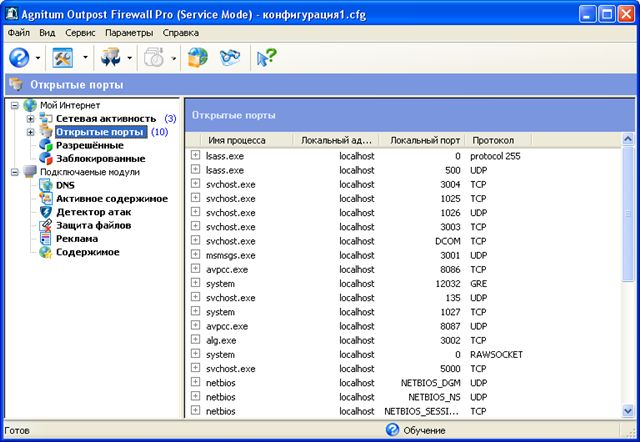The height and width of the screenshot is (442, 640).
Task: Click the Разрешённые tree icon
Action: tap(46, 145)
